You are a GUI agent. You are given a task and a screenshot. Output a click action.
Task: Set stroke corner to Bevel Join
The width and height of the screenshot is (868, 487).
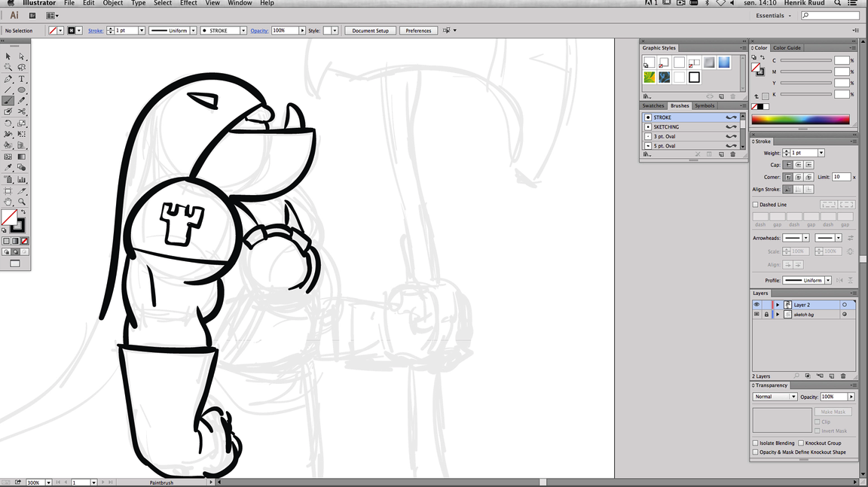click(808, 177)
